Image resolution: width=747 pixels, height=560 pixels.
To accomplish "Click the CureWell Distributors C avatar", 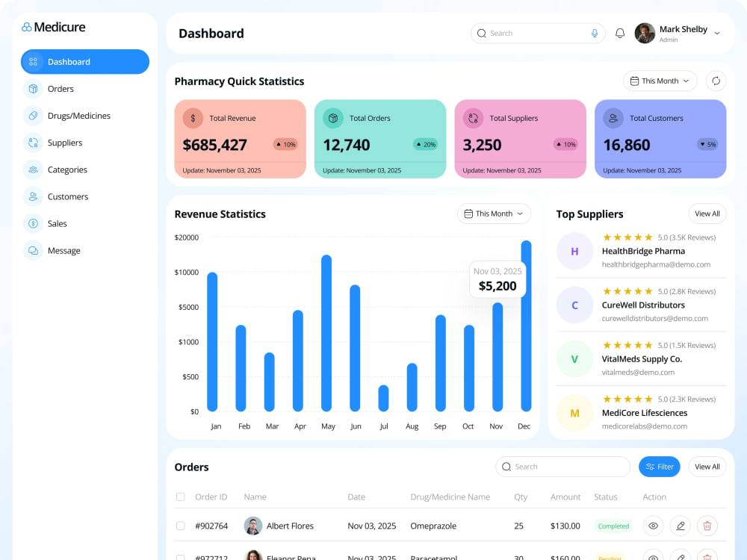I will click(x=574, y=305).
